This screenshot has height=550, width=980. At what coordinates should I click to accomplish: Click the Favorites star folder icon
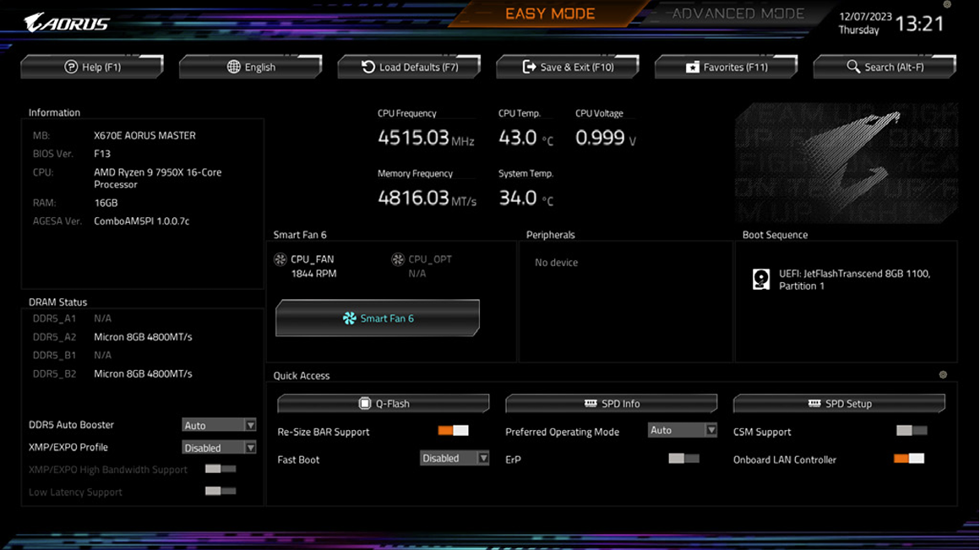692,67
